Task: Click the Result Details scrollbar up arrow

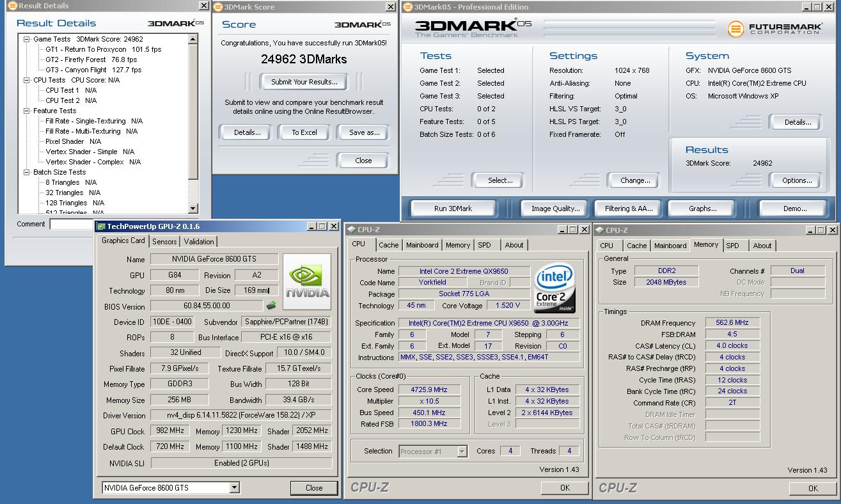Action: pyautogui.click(x=193, y=39)
